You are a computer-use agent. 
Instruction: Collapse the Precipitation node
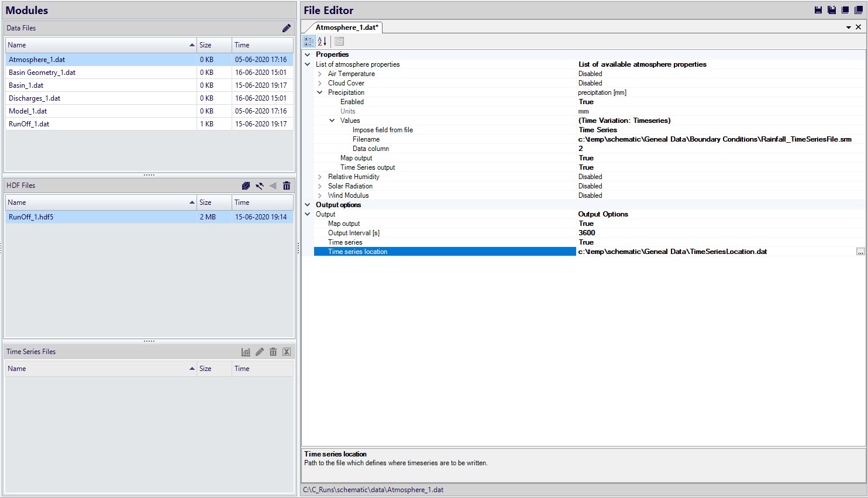point(320,92)
